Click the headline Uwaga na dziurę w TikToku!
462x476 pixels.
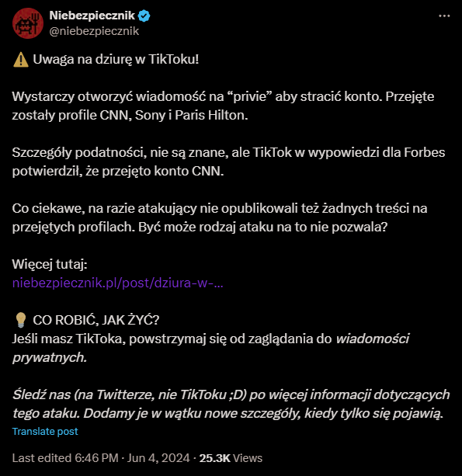(x=116, y=60)
